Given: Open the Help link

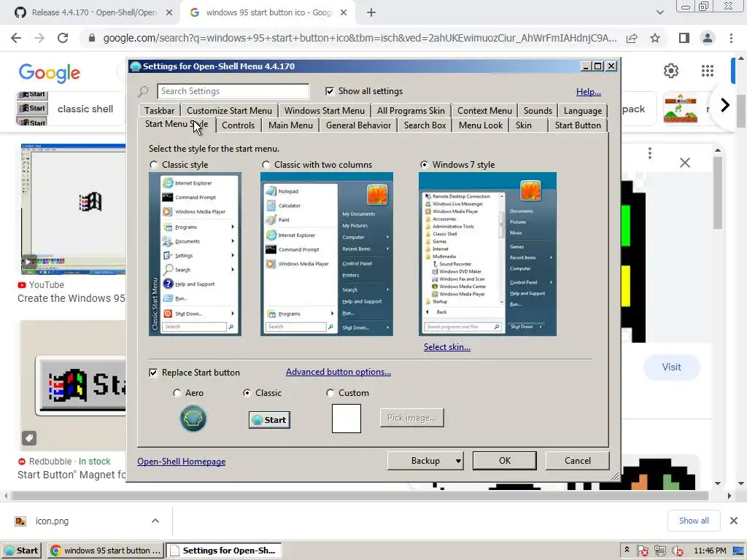Looking at the screenshot, I should pos(589,92).
